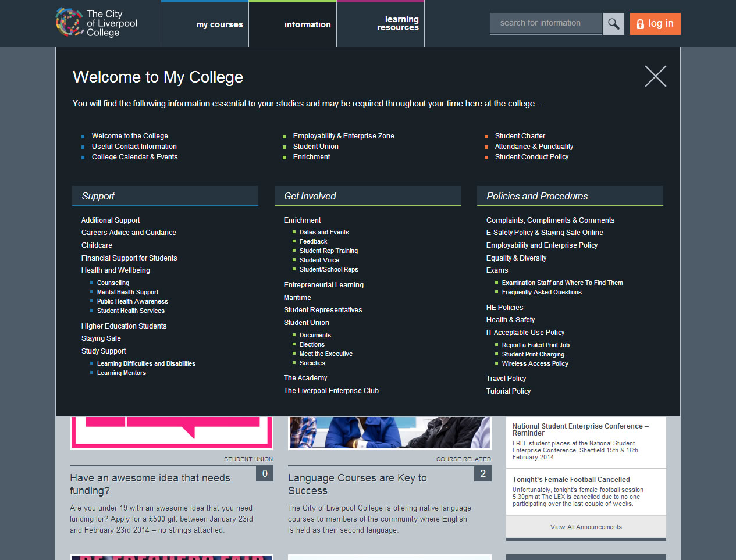The image size is (736, 560).
Task: Open Health and Wellbeing link
Action: pos(116,270)
